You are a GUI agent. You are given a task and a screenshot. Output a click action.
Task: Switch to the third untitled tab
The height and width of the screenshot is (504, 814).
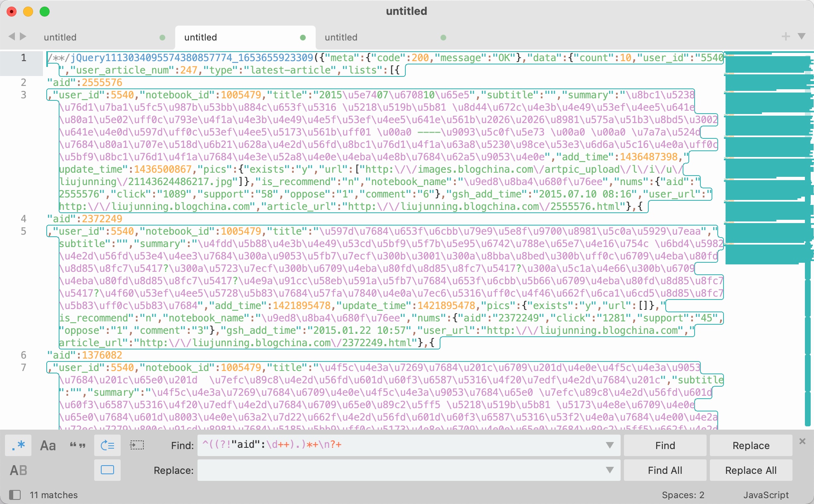pos(341,37)
